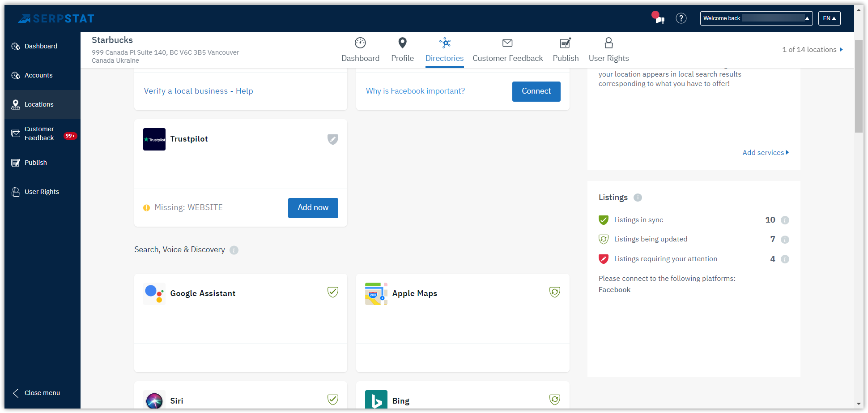Open the EN language dropdown
The width and height of the screenshot is (868, 413).
(829, 18)
